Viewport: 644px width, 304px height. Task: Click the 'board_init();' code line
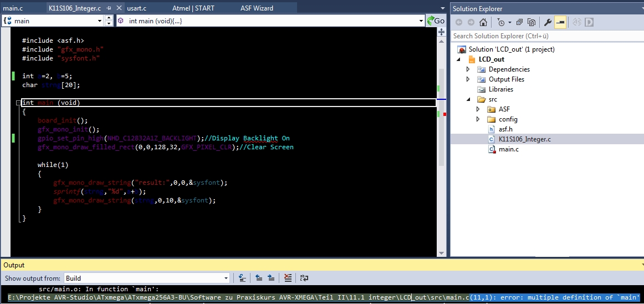(63, 120)
